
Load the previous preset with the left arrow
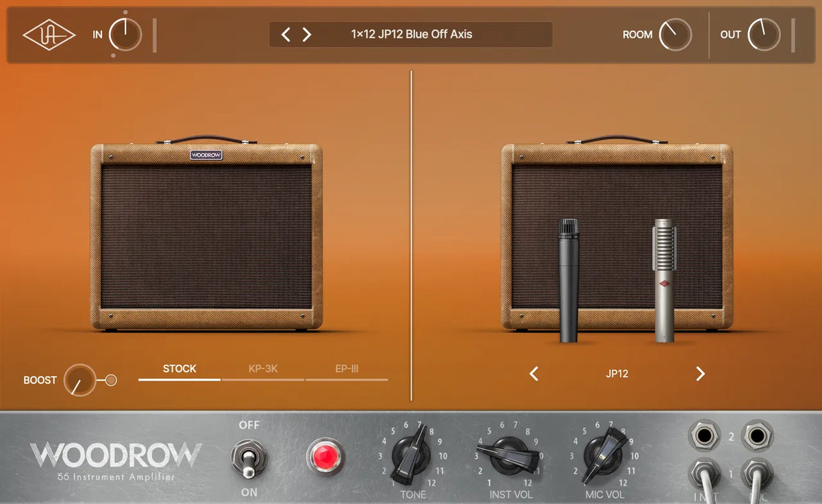(286, 34)
